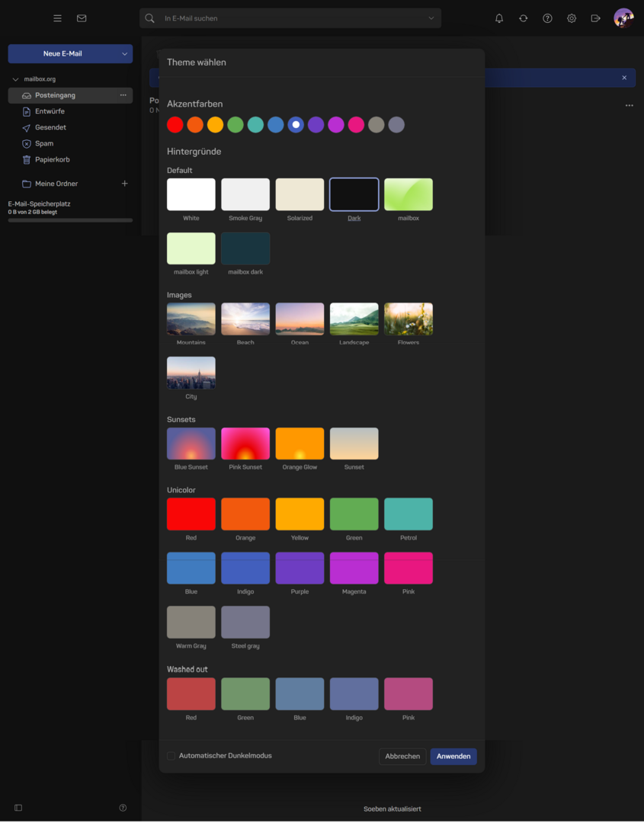This screenshot has width=644, height=823.
Task: Open the help question mark icon
Action: [x=547, y=18]
